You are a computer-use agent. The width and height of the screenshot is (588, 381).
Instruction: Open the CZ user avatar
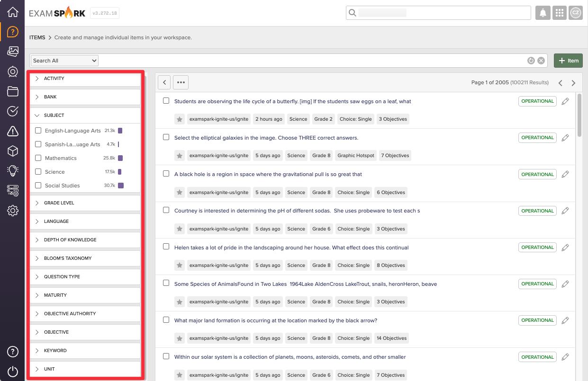[576, 13]
